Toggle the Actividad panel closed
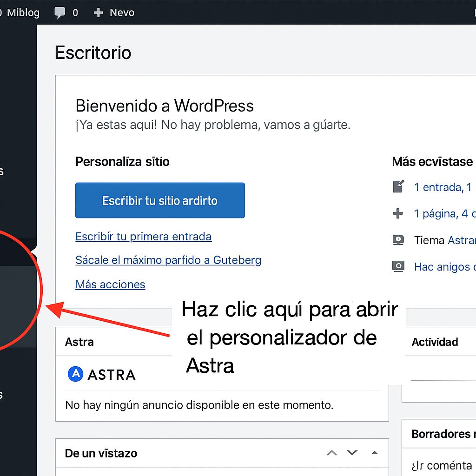 coord(435,342)
